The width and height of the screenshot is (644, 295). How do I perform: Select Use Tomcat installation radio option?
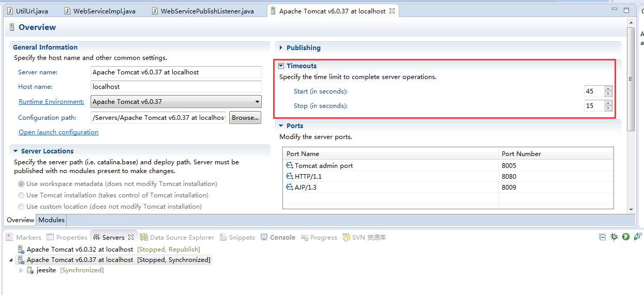coord(21,195)
